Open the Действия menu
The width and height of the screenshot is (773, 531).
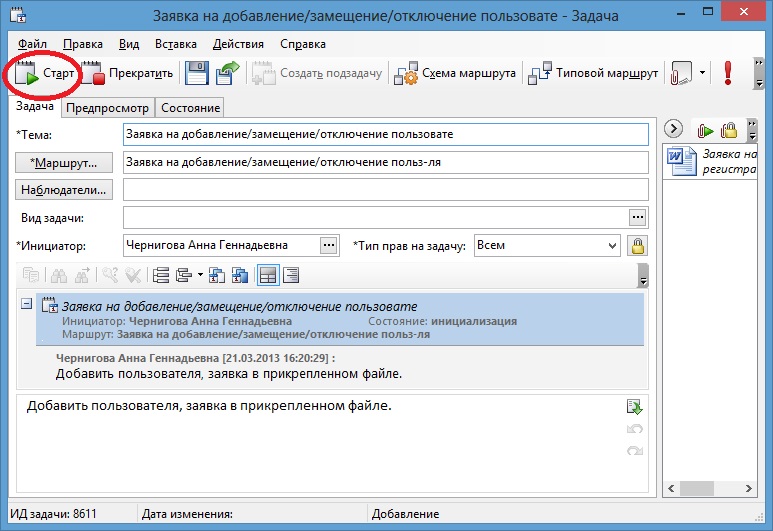coord(238,44)
